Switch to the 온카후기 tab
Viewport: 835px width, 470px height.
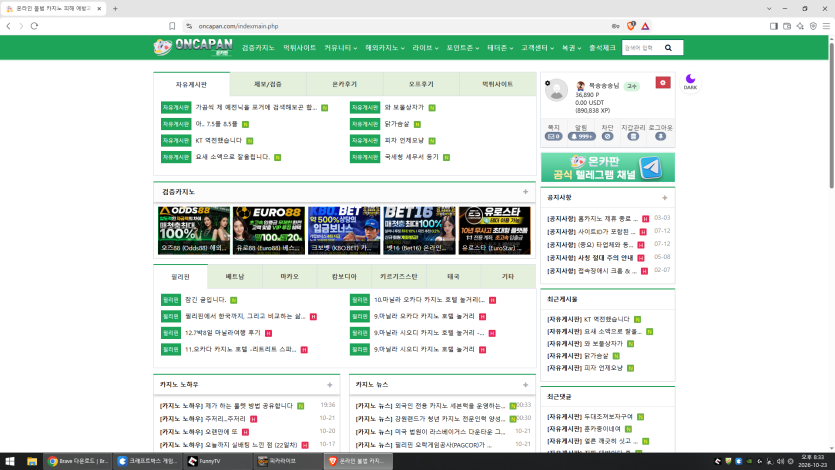[345, 84]
